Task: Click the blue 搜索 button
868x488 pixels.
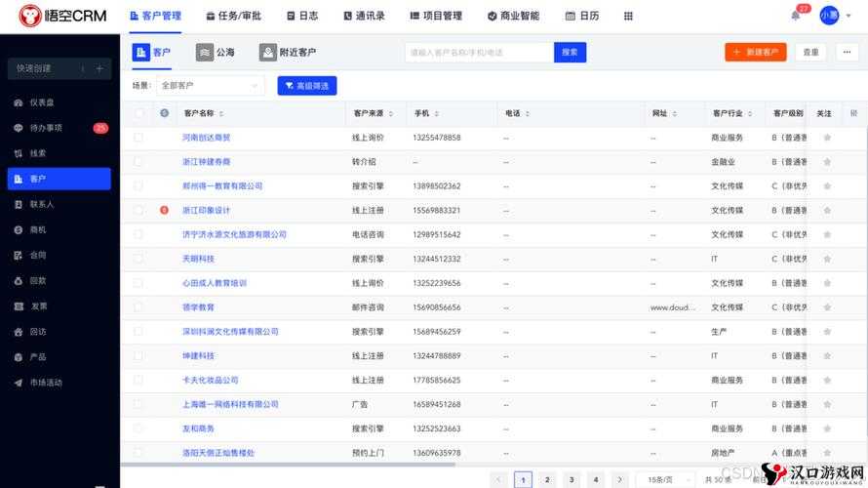Action: [570, 52]
